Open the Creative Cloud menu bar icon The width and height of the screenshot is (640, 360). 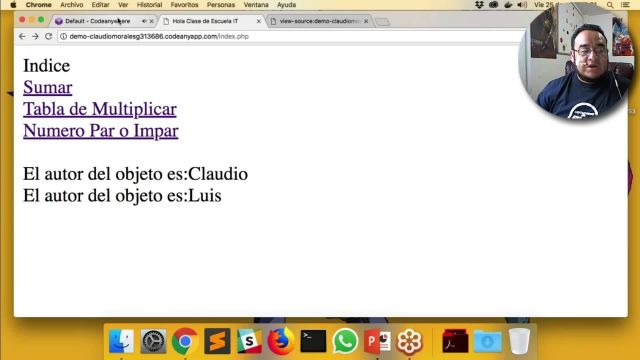493,5
